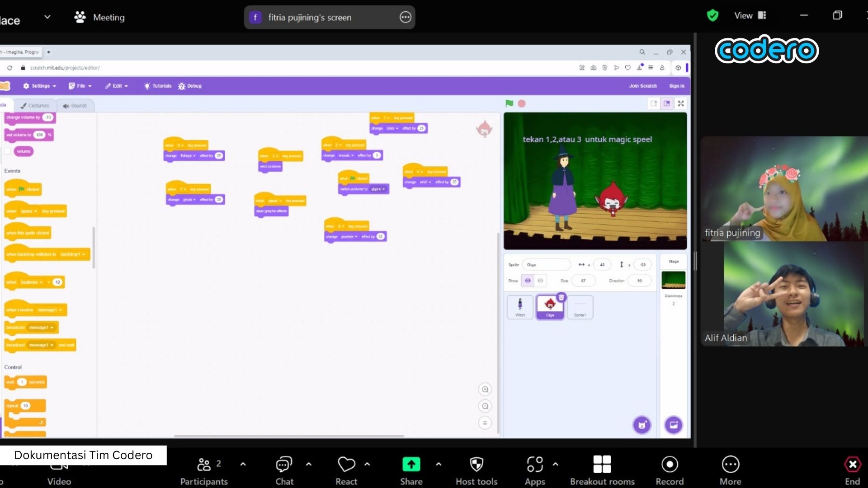The height and width of the screenshot is (488, 868).
Task: Expand the Scratch Settings dropdown
Action: (x=40, y=86)
